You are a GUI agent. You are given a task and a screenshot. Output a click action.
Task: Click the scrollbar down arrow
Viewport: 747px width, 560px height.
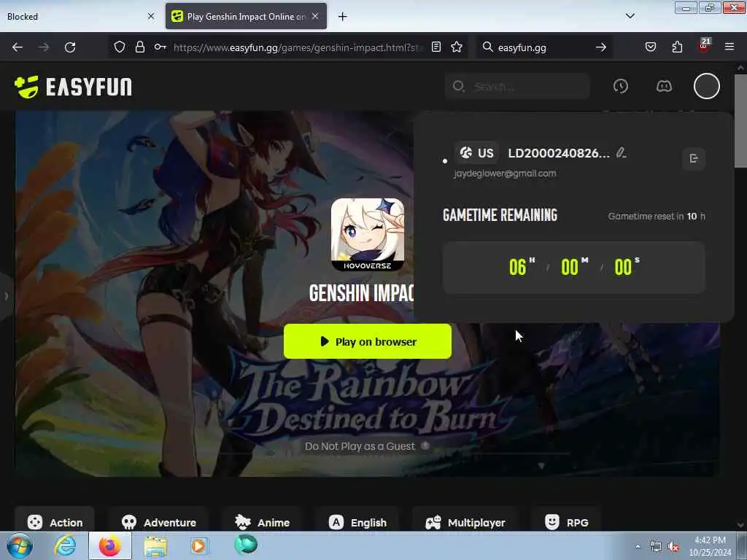740,525
